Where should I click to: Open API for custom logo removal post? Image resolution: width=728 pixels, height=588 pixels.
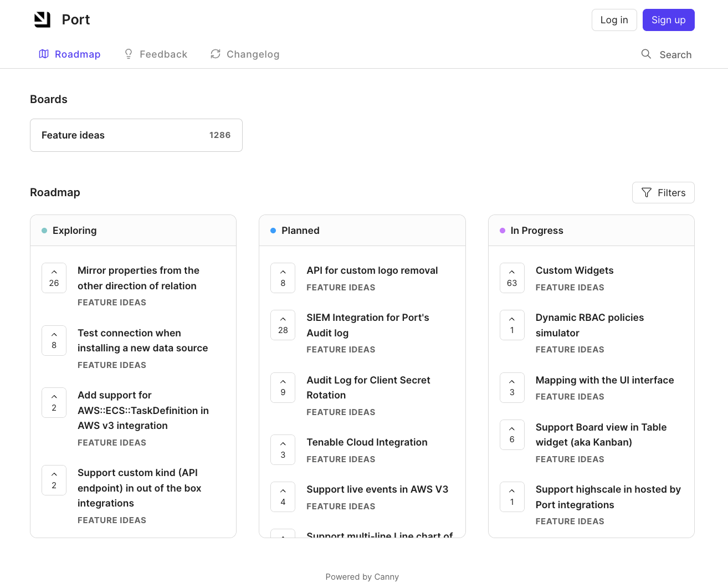pos(372,270)
